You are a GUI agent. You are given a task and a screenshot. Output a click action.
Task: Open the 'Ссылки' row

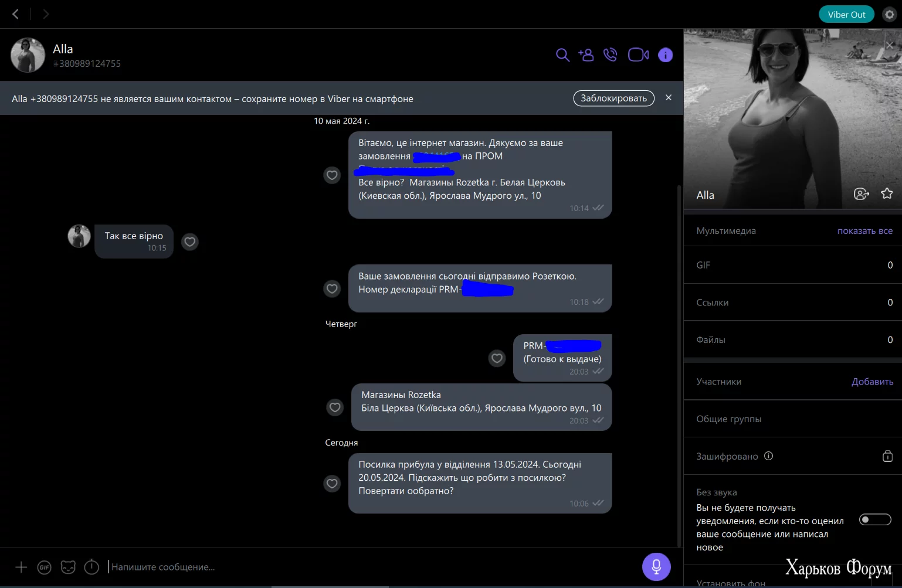793,303
